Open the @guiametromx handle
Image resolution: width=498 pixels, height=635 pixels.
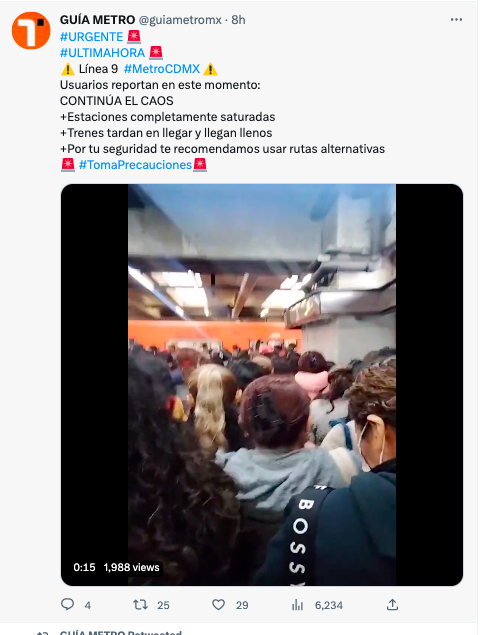(181, 20)
